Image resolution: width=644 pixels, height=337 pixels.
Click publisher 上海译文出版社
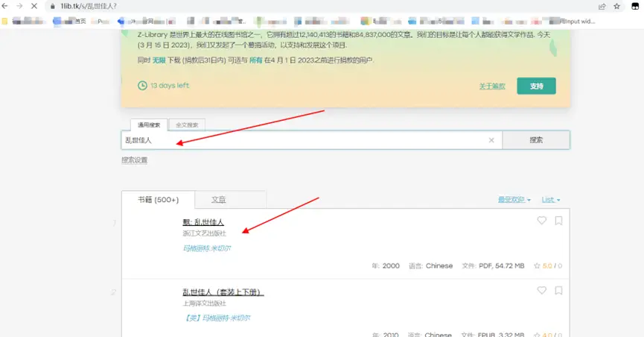click(204, 303)
